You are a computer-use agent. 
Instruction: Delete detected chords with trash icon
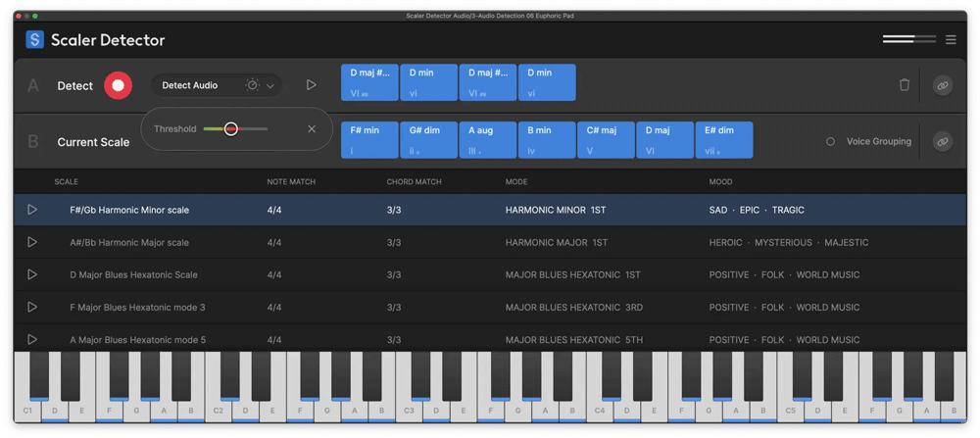point(904,85)
